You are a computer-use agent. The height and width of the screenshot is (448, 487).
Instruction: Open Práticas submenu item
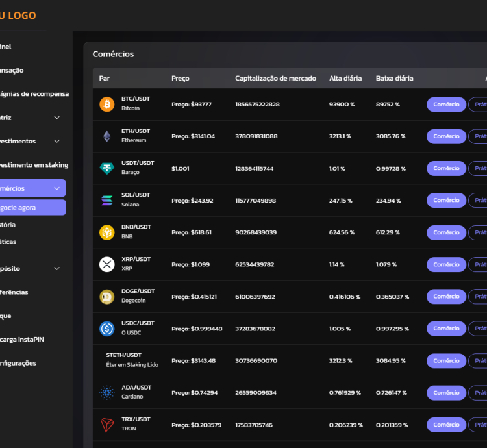click(x=8, y=242)
